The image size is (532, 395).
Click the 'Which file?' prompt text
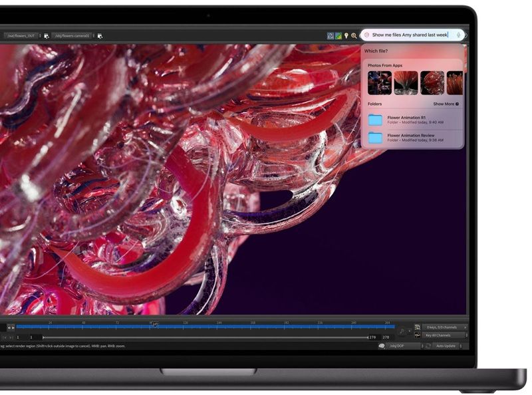click(x=376, y=51)
